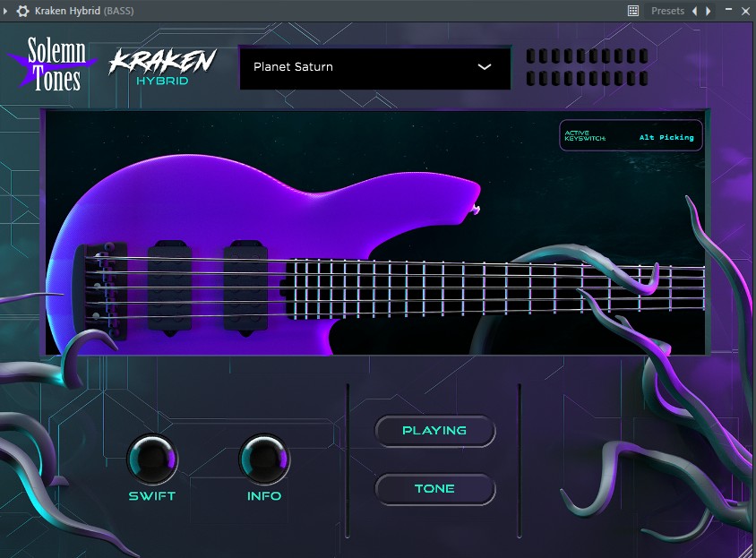The height and width of the screenshot is (558, 756).
Task: Click the bass guitar bridge pickup
Action: pos(169,288)
